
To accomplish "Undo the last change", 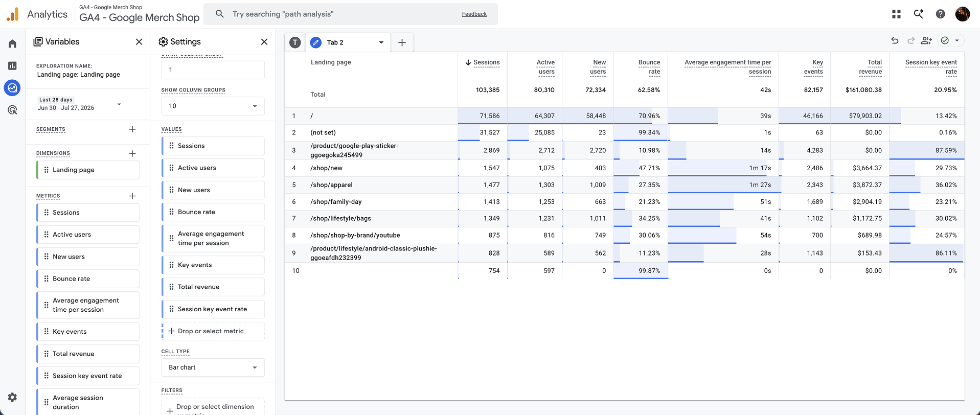I will [895, 40].
